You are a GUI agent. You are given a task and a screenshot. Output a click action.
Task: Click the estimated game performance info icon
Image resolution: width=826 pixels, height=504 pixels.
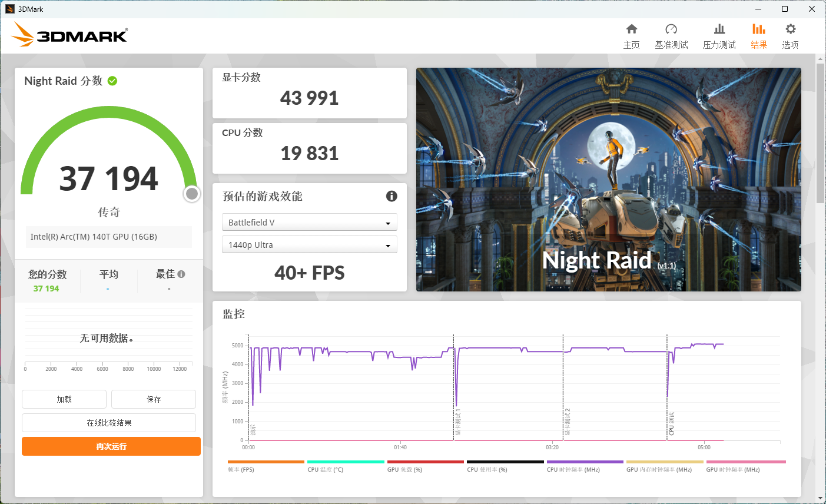pyautogui.click(x=392, y=196)
